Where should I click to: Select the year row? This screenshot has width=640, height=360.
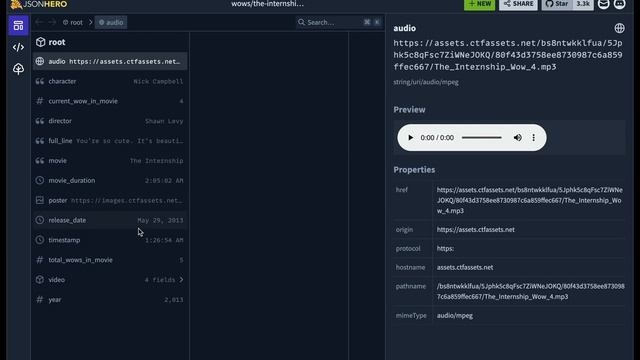110,300
